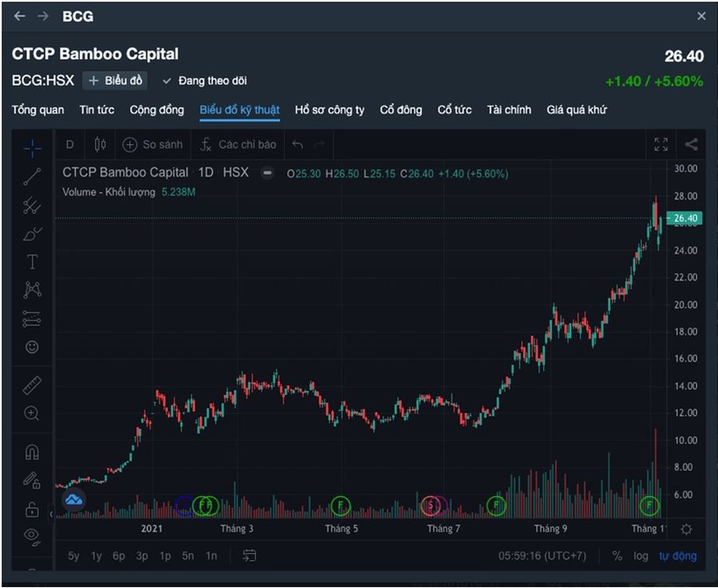Undo the last chart action

[298, 144]
